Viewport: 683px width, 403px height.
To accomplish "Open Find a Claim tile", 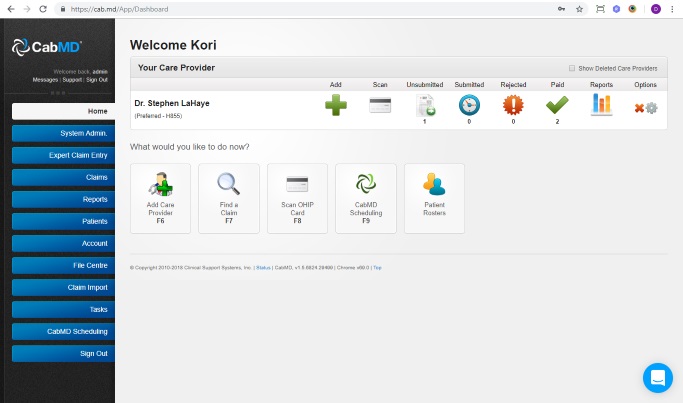I will [228, 198].
